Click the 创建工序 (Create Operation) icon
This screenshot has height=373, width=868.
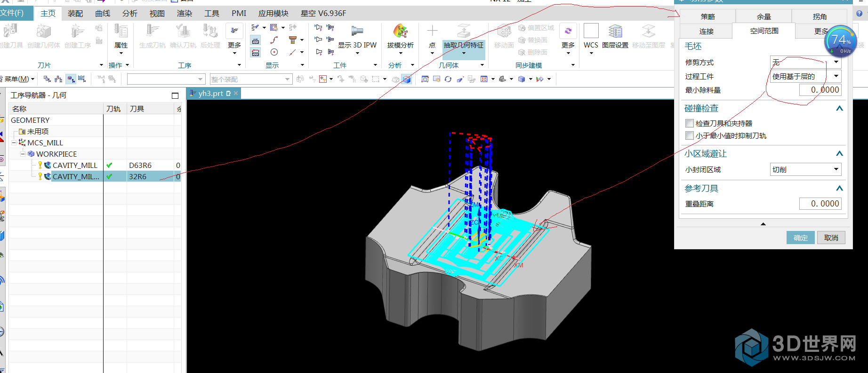coord(77,32)
